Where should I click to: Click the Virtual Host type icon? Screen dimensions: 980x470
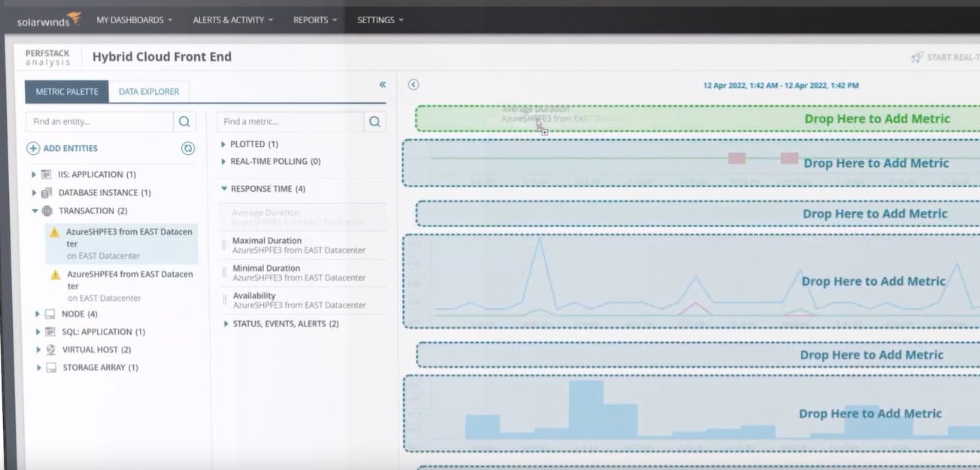pyautogui.click(x=50, y=350)
